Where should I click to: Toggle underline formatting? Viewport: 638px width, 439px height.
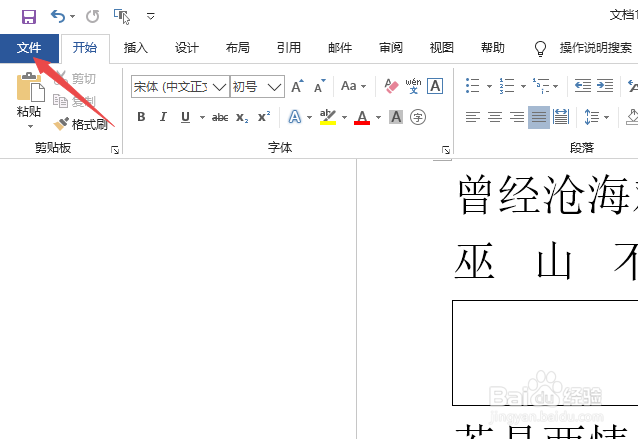[186, 117]
